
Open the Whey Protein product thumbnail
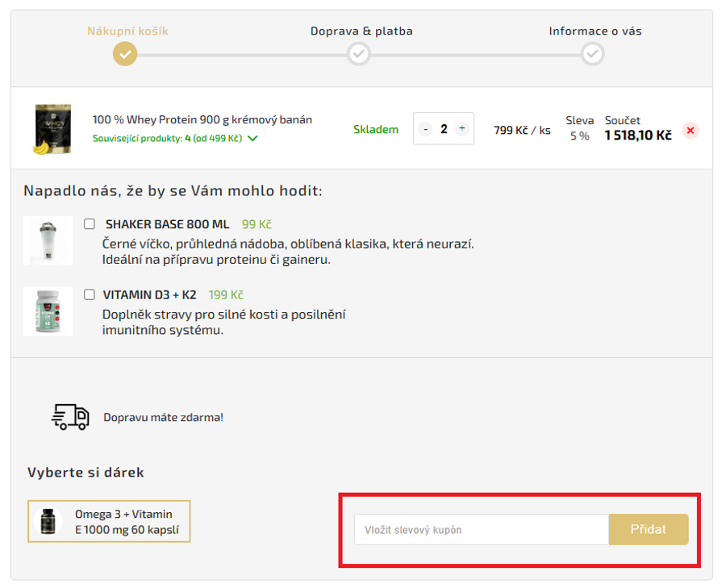click(x=52, y=128)
